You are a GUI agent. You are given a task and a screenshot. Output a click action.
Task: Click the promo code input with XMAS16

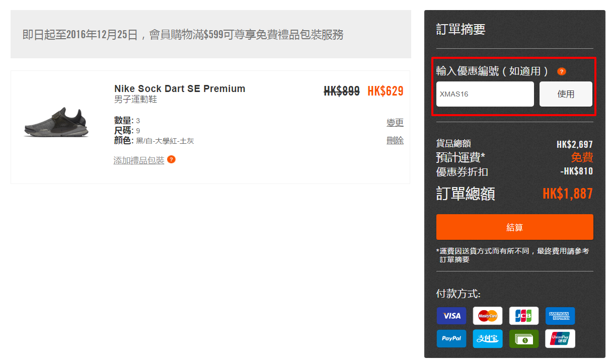tap(485, 94)
